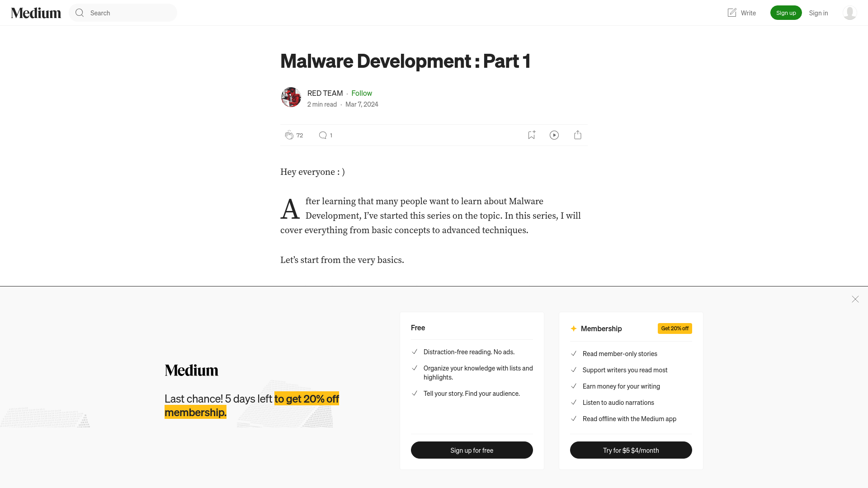The image size is (868, 488).
Task: Click the Sign up for free button
Action: (x=472, y=450)
